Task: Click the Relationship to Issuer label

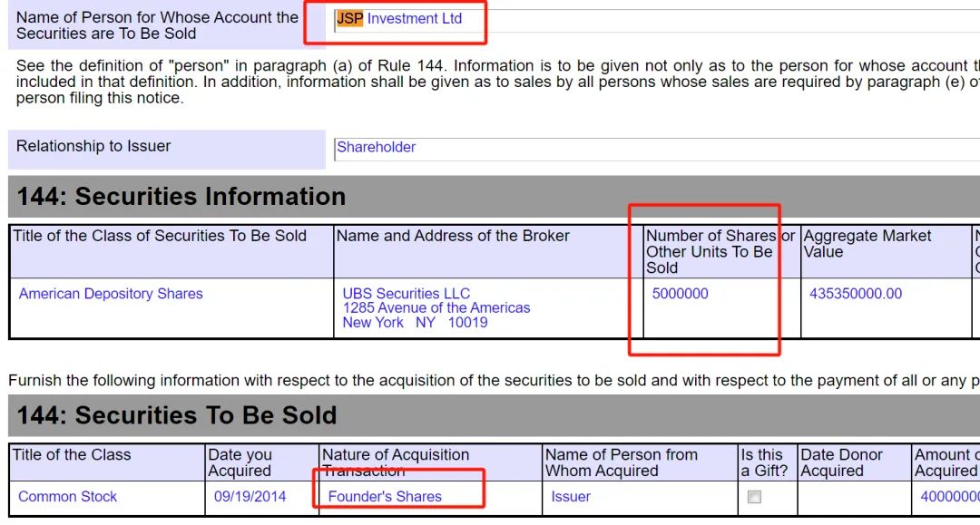Action: tap(93, 147)
